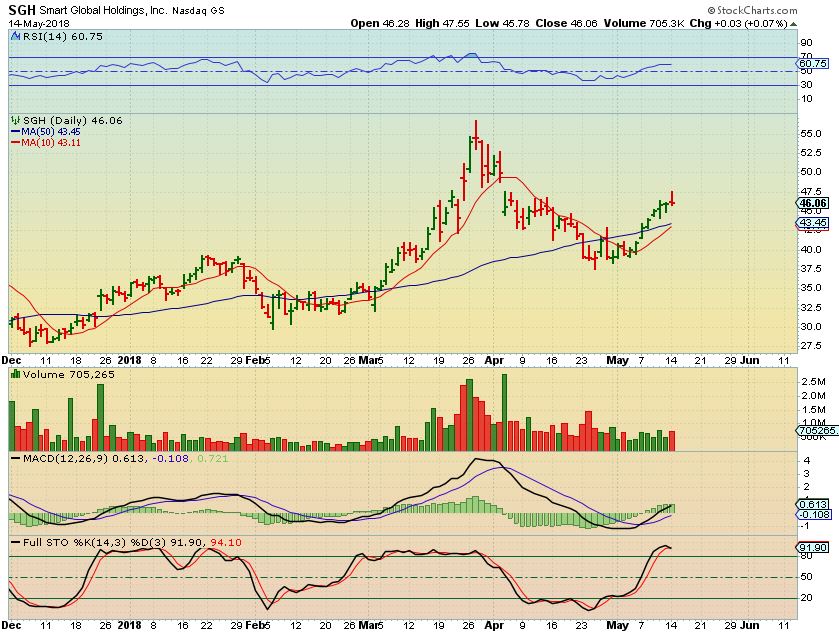The image size is (839, 637).
Task: Click the latest red price bar at May 14
Action: pos(672,198)
